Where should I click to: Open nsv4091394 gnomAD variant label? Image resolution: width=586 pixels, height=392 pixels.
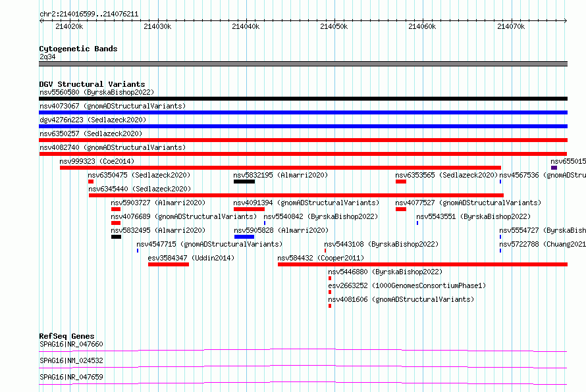tap(306, 203)
